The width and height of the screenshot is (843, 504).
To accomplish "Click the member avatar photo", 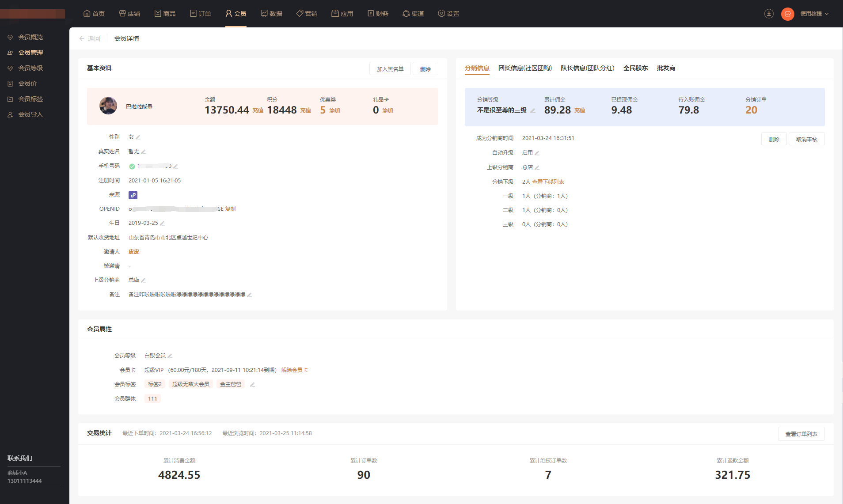I will point(108,106).
